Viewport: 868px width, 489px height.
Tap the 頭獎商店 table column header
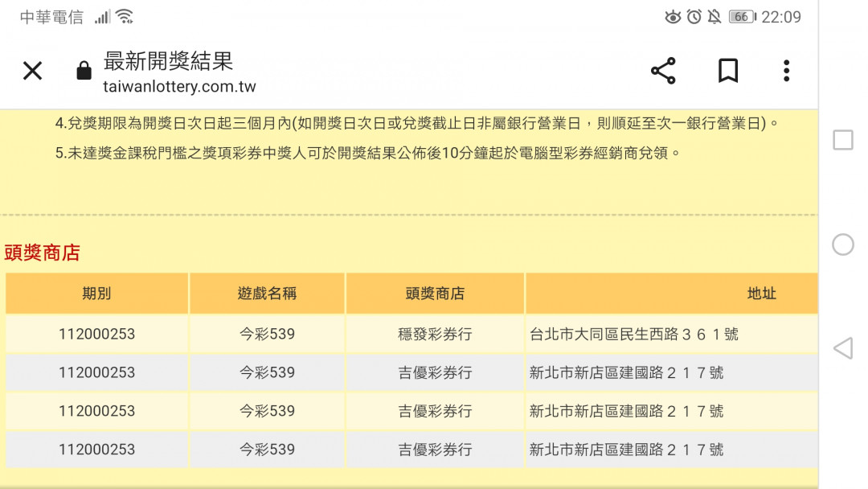[435, 293]
